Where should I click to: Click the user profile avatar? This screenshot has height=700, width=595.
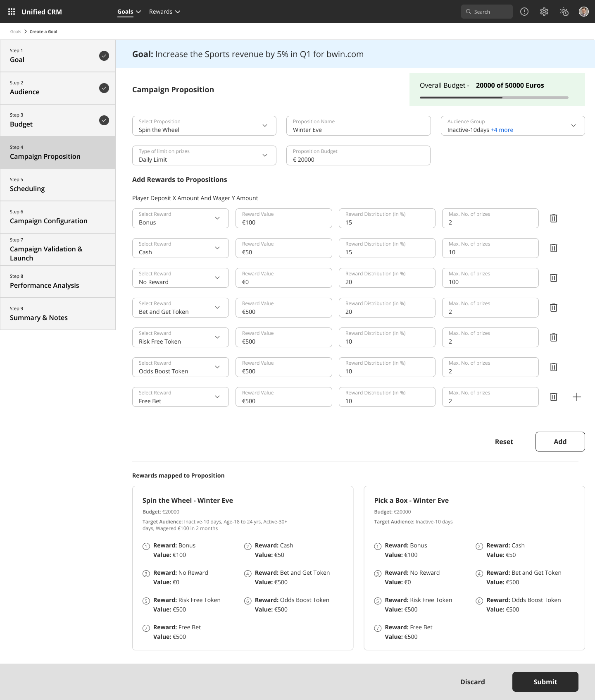point(583,12)
